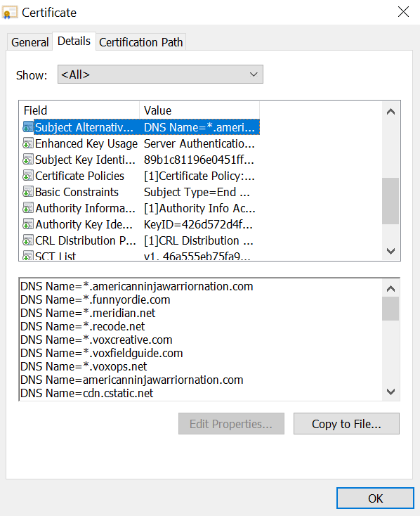This screenshot has height=516, width=420.
Task: Click the DNS names scroll-up arrow
Action: pos(391,289)
